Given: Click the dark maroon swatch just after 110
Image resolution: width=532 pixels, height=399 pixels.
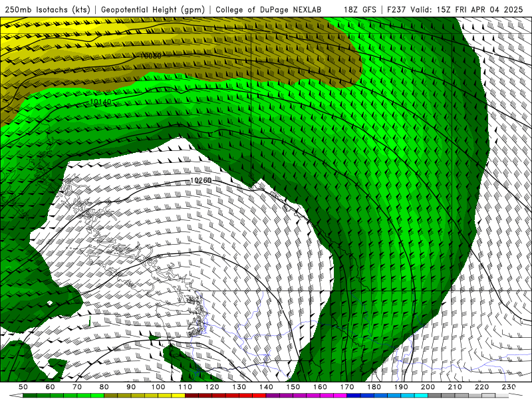Looking at the screenshot, I should tap(192, 396).
